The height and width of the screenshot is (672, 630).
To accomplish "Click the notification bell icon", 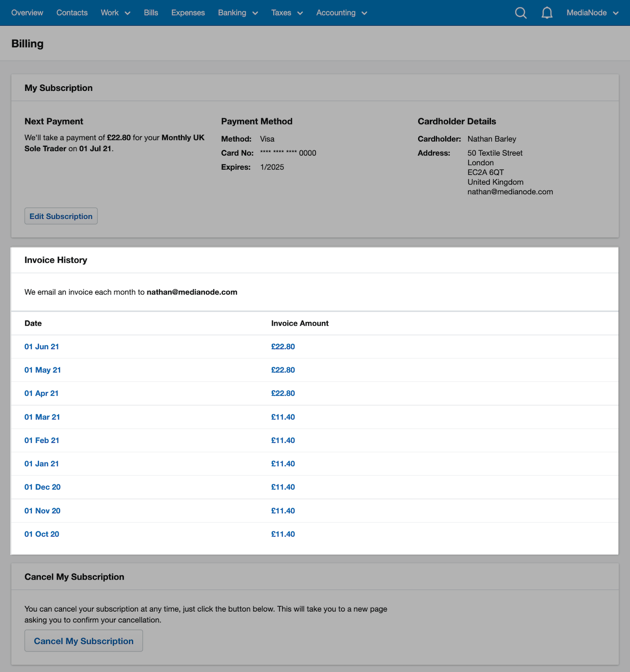I will click(547, 13).
